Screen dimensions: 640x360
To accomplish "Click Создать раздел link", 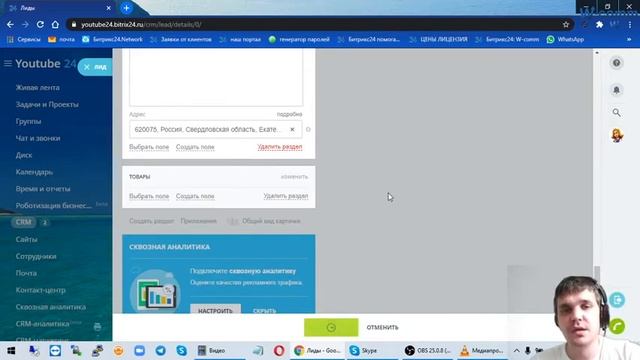I will tap(151, 221).
